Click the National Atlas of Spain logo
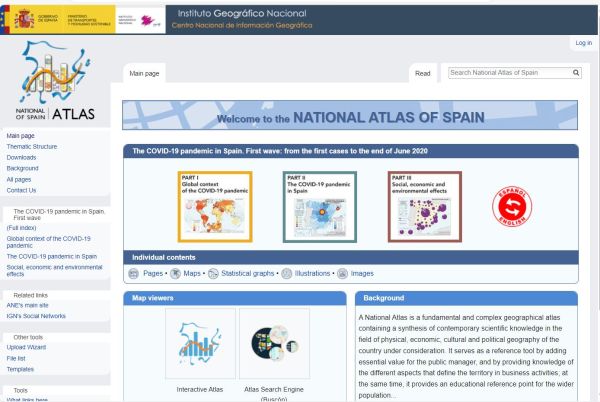This screenshot has width=600, height=402. tap(55, 81)
